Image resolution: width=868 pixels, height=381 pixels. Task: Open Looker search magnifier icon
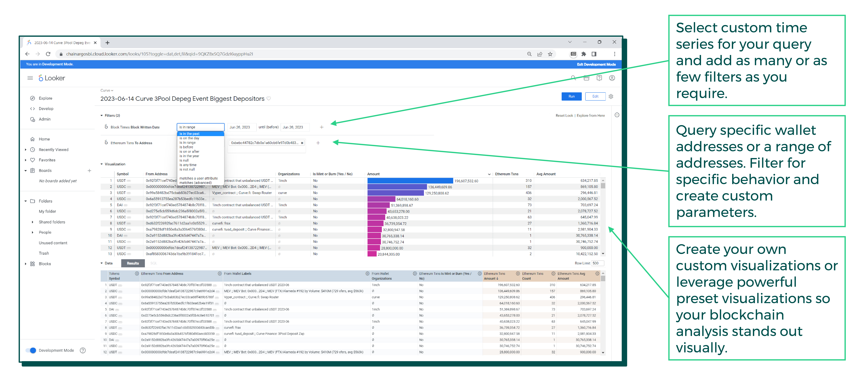point(574,78)
